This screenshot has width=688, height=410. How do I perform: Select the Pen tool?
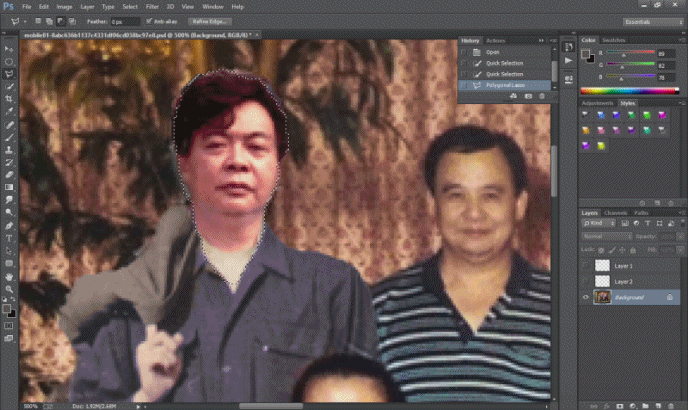coord(9,226)
